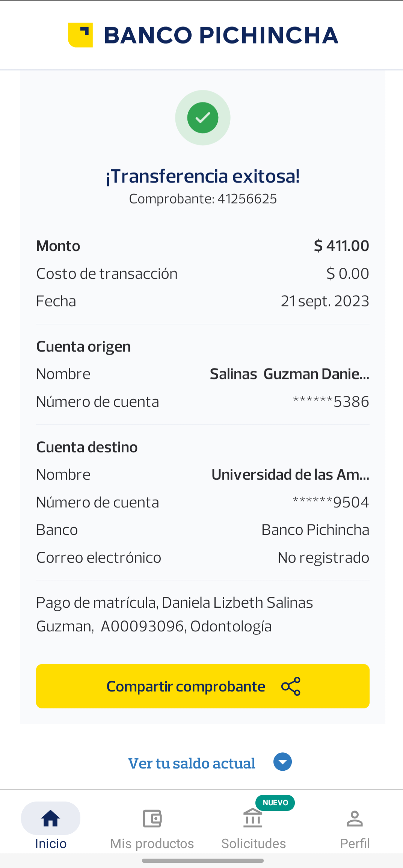Switch to the Mis productos tab

[152, 844]
